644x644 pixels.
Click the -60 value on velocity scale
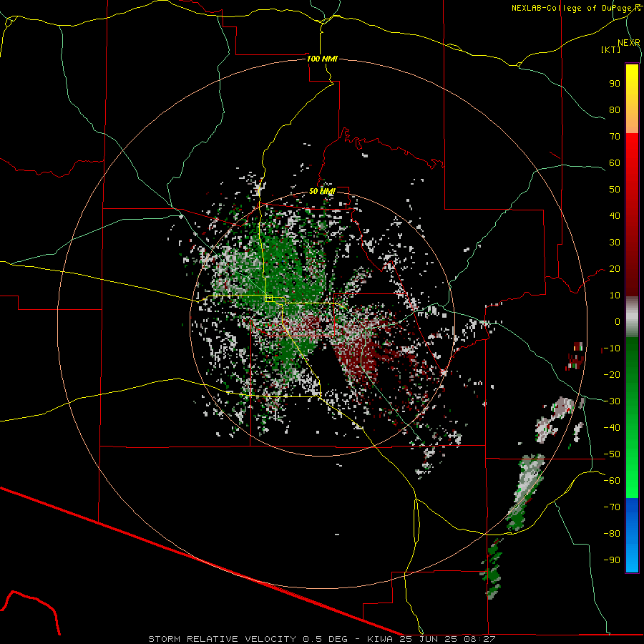[x=612, y=481]
